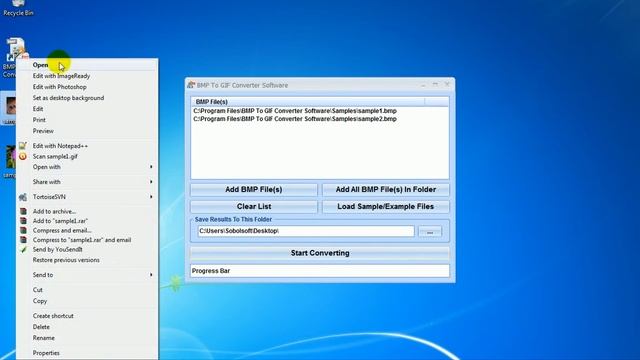Click the TortoiseSVN icon in context menu

[x=23, y=197]
